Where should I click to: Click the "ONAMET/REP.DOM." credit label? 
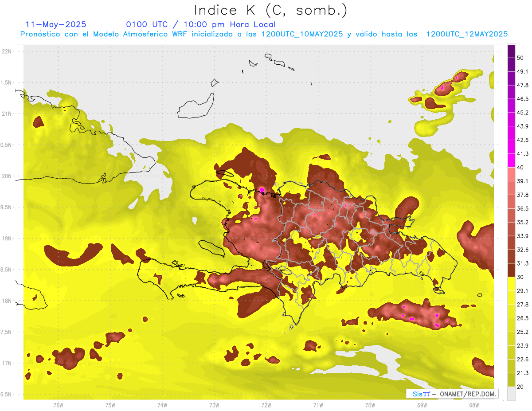[x=468, y=394]
